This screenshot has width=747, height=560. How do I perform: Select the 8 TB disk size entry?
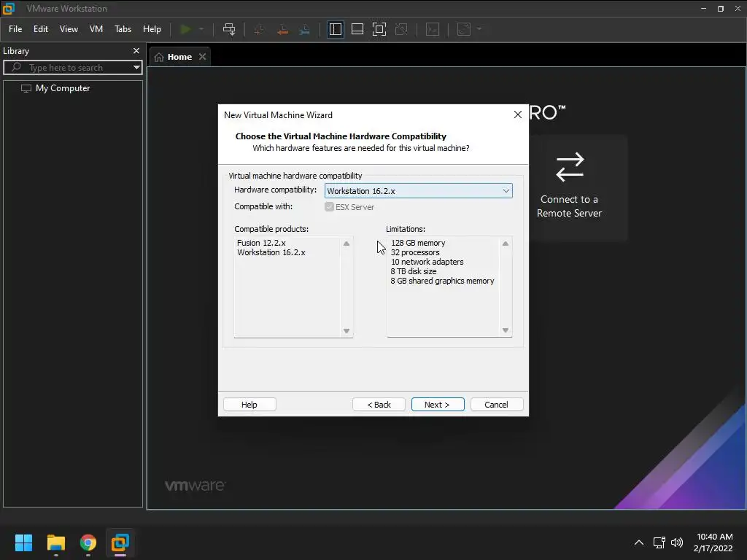[414, 271]
